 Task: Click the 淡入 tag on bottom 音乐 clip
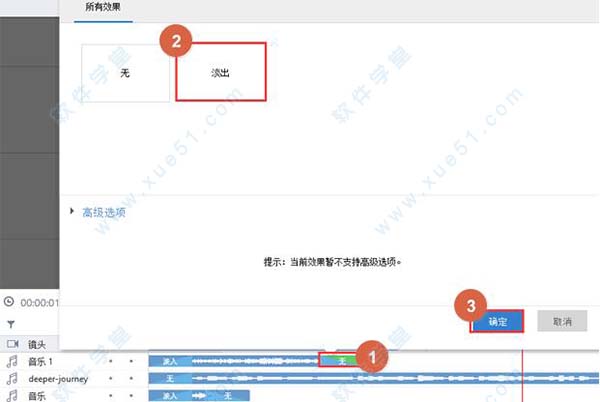pyautogui.click(x=169, y=396)
